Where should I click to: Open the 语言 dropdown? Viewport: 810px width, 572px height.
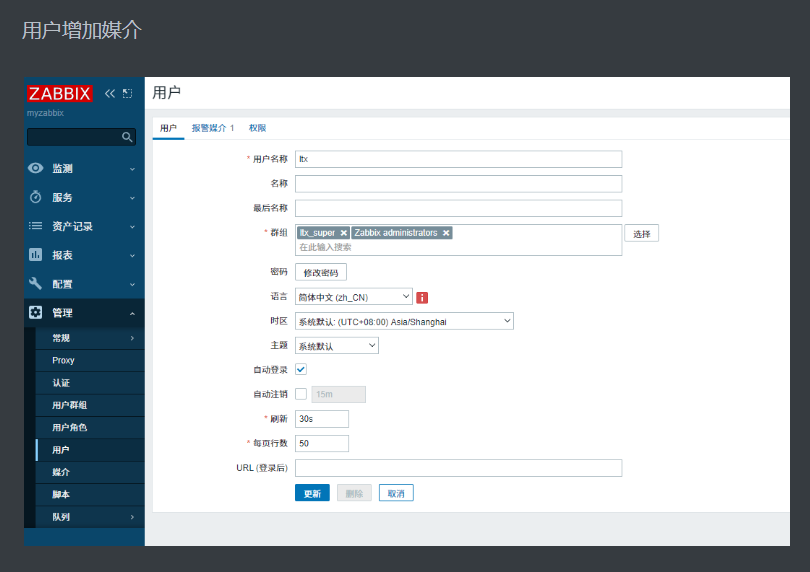[354, 297]
